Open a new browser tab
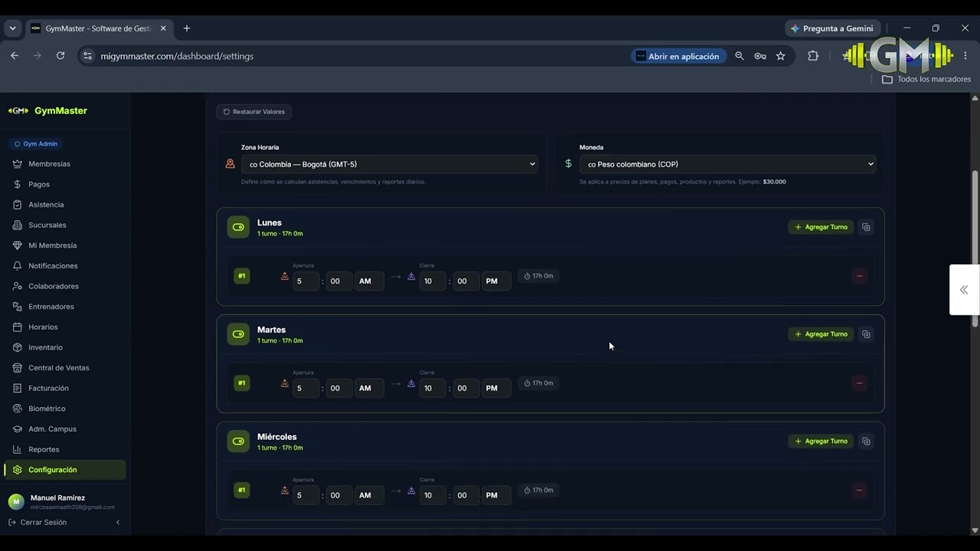 [x=187, y=28]
